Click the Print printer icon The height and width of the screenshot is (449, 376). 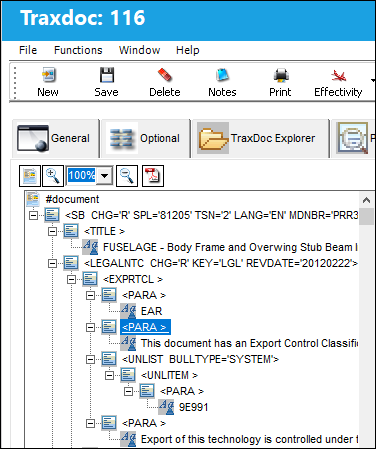coord(281,75)
